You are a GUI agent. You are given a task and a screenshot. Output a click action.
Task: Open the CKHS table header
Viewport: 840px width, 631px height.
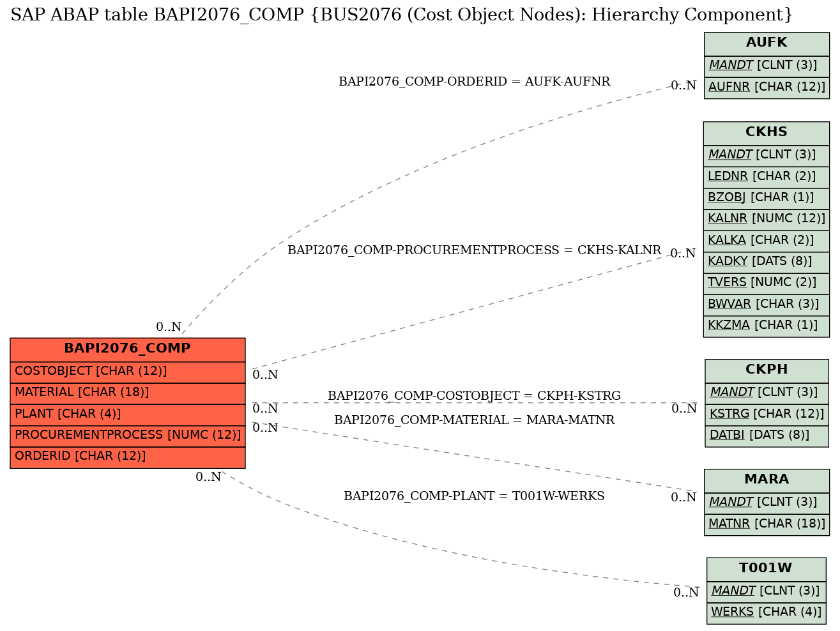coord(767,133)
